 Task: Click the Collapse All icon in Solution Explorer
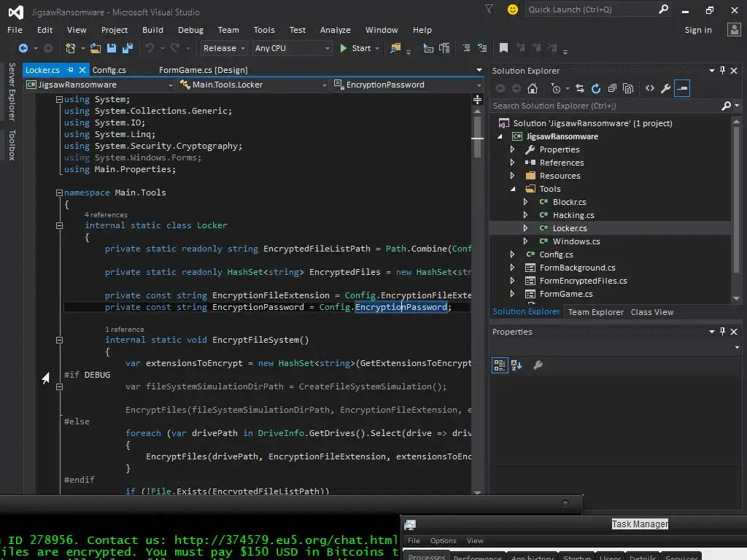click(x=612, y=88)
